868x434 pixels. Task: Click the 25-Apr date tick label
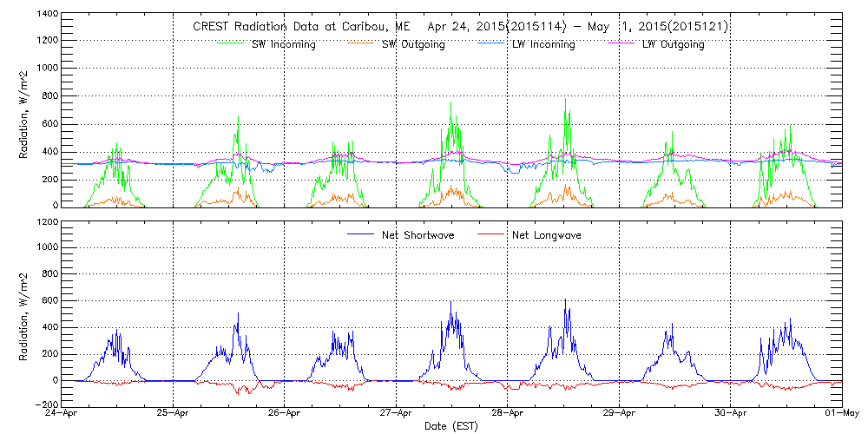pos(174,414)
